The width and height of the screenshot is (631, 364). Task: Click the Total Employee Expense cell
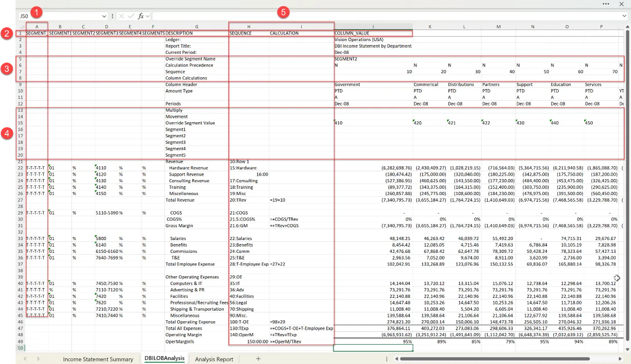tap(196, 264)
